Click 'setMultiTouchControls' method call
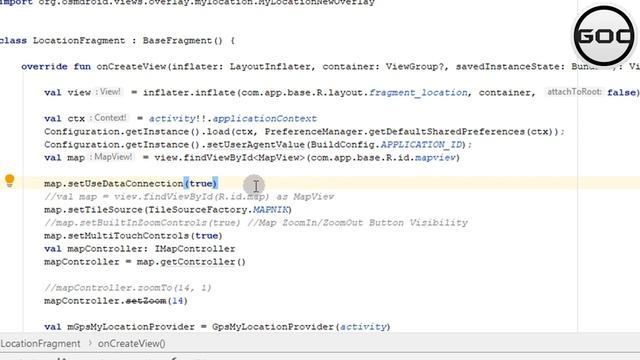This screenshot has height=360, width=640. pyautogui.click(x=128, y=236)
